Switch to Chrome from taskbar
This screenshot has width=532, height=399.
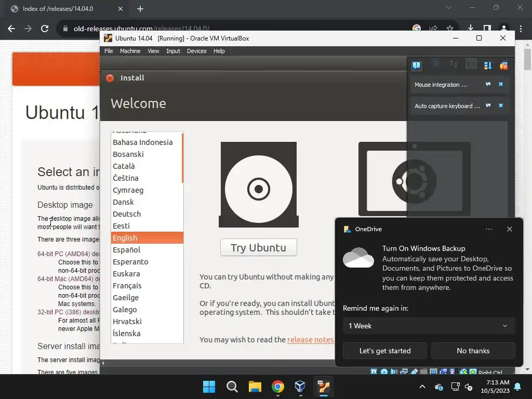tap(278, 387)
